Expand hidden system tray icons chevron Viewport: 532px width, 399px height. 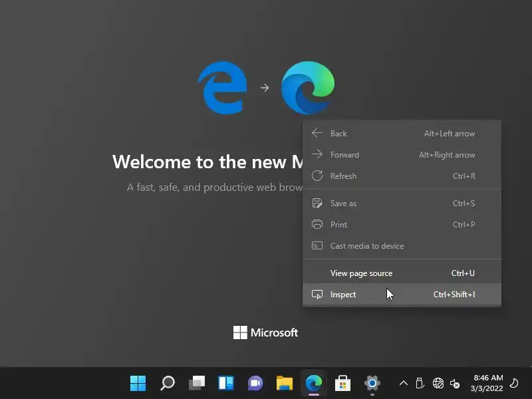pos(404,384)
